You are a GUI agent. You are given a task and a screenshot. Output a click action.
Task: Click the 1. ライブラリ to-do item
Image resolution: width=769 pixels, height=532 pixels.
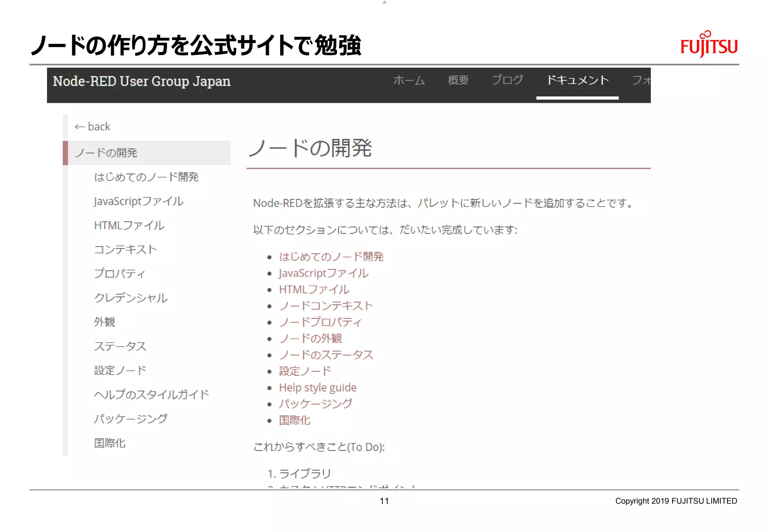click(300, 474)
